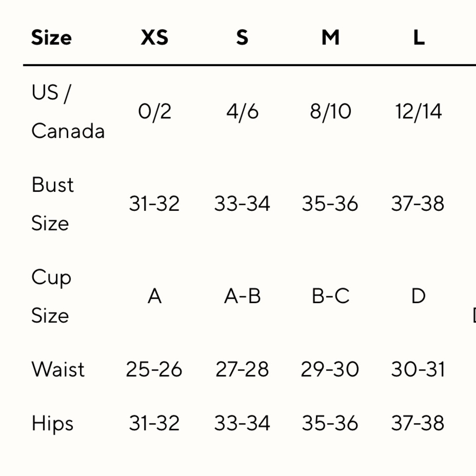Select the 29-30 waist measurement cell
Image resolution: width=476 pixels, height=476 pixels.
point(330,369)
